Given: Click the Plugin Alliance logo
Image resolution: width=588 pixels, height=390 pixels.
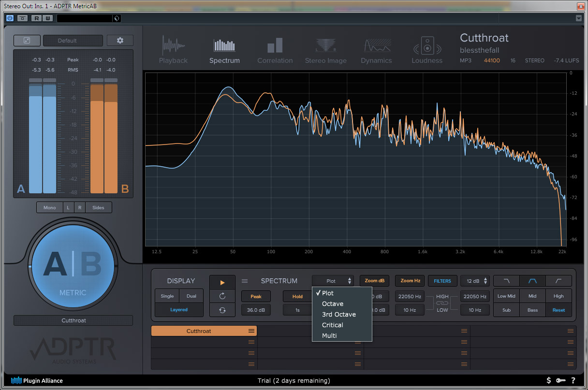Looking at the screenshot, I should (x=37, y=380).
